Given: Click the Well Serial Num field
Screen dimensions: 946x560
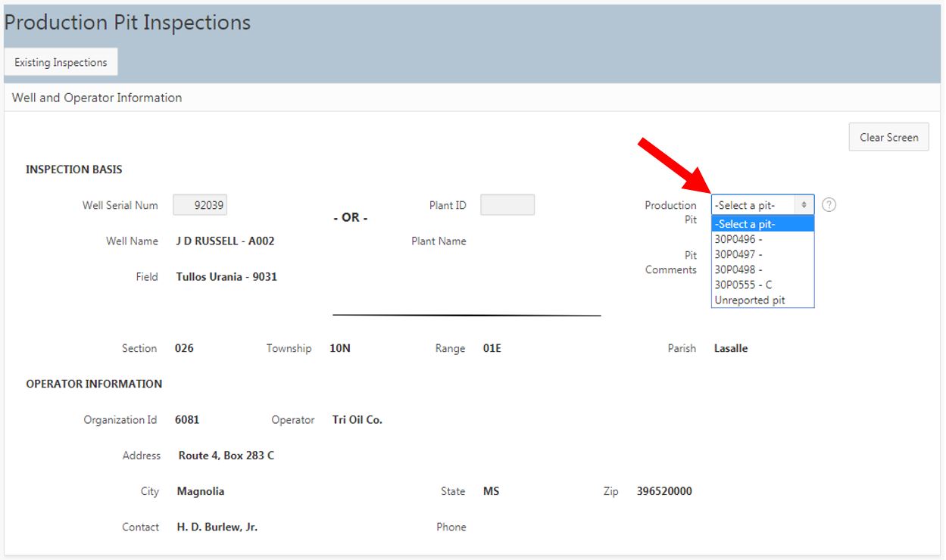Looking at the screenshot, I should (200, 205).
